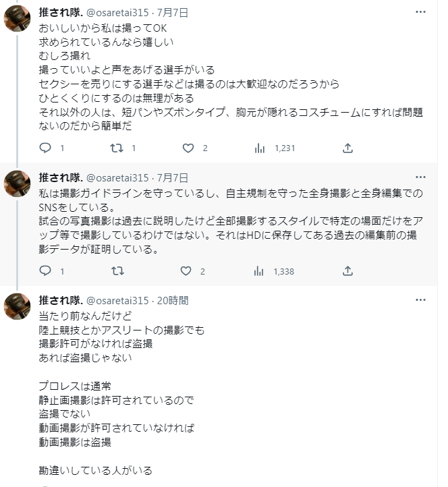Share the first tweet via share icon

point(347,148)
